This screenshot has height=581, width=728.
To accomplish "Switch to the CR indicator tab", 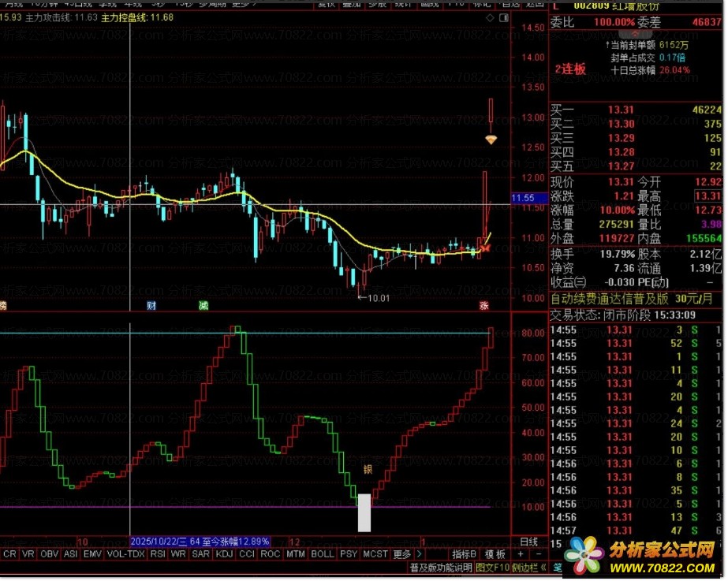I will tap(9, 554).
